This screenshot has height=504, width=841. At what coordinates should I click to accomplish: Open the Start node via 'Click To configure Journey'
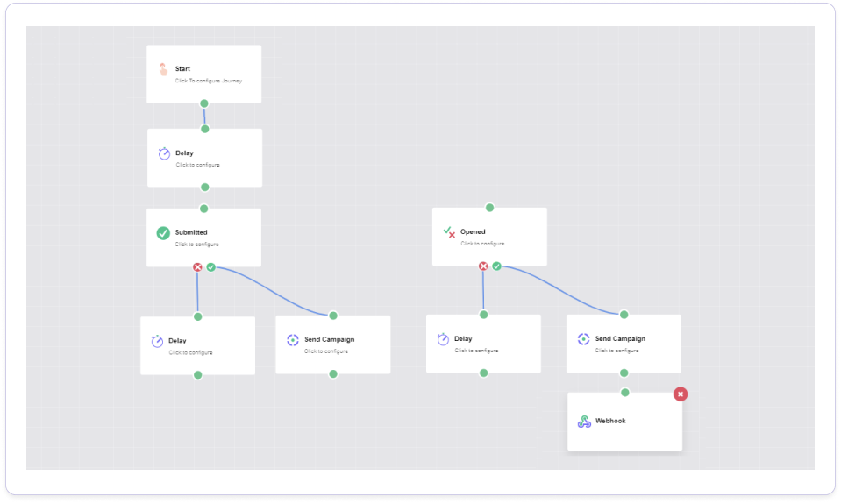208,81
